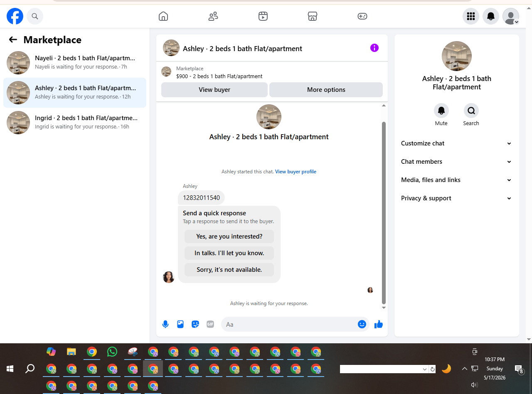Open the account profile menu
532x394 pixels.
511,16
